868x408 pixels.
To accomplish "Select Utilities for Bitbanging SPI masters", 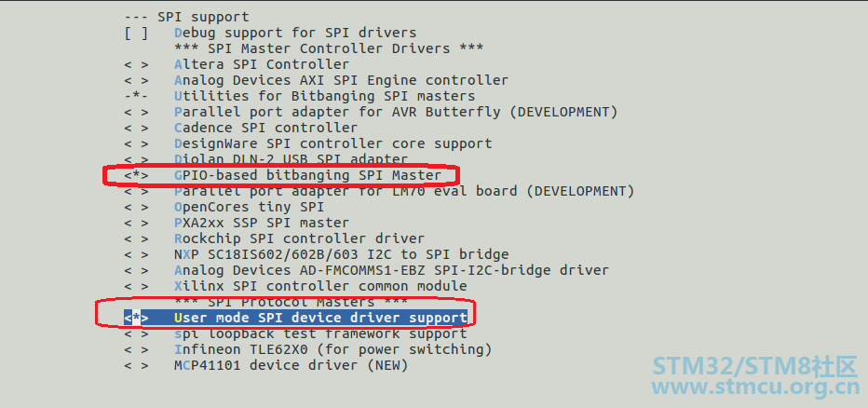I will (300, 96).
